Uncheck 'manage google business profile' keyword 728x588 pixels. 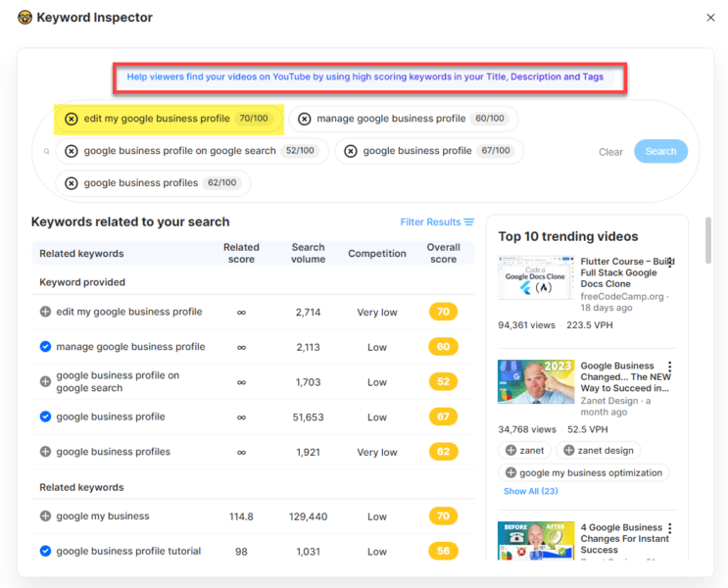pos(45,347)
